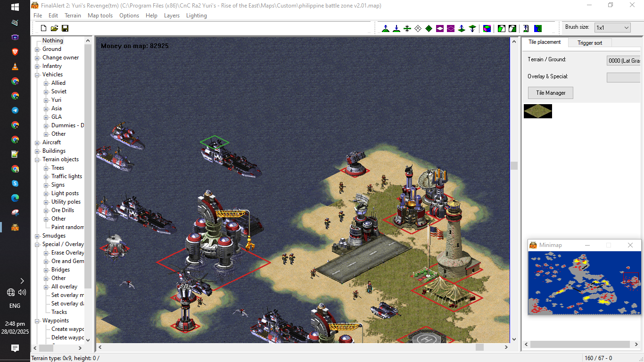644x362 pixels.
Task: Click the map view horizontal scrollbar thumb
Action: 479,347
